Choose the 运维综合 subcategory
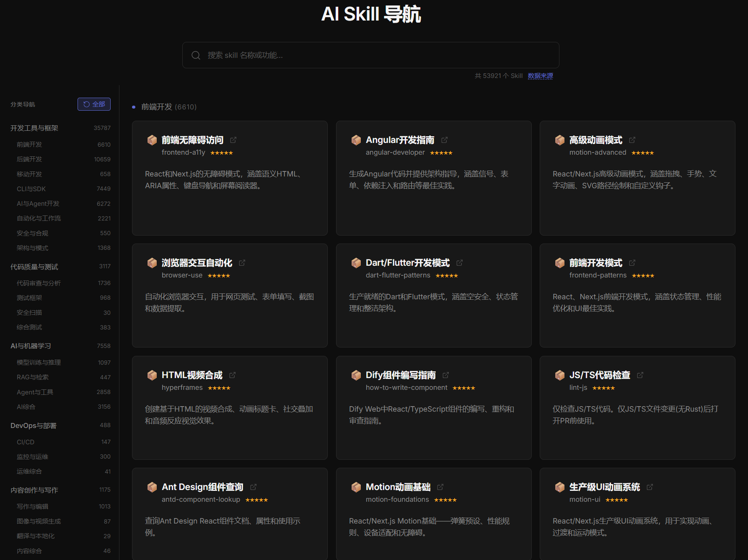 pos(63,472)
